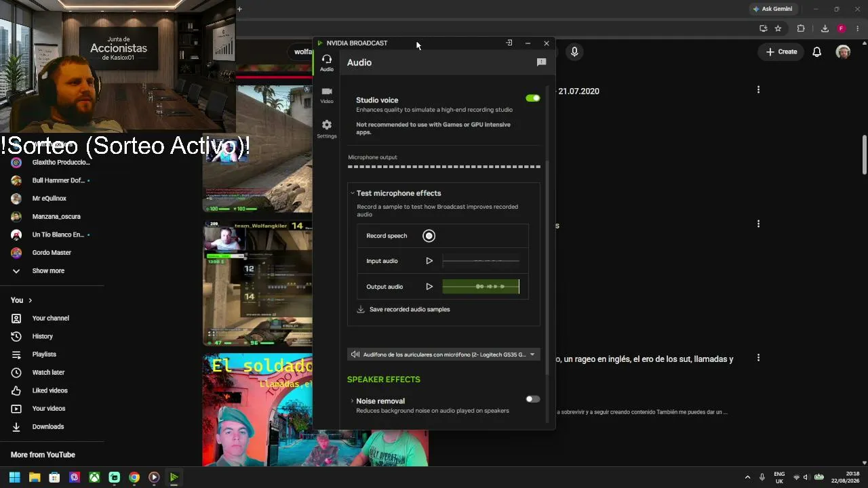
Task: Open Chrome downloads icon
Action: click(x=825, y=28)
